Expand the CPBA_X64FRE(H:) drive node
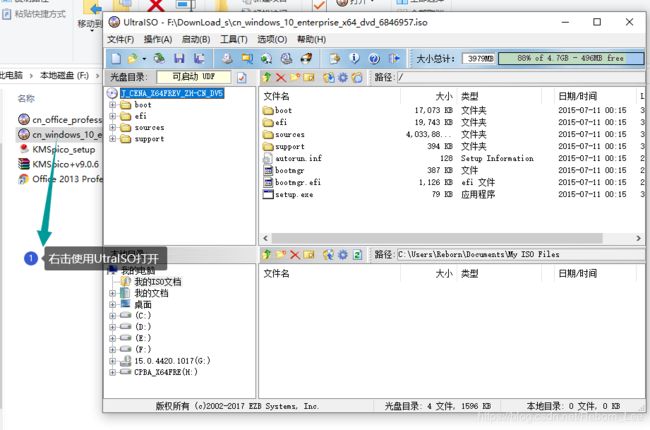The image size is (650, 430). click(x=112, y=372)
